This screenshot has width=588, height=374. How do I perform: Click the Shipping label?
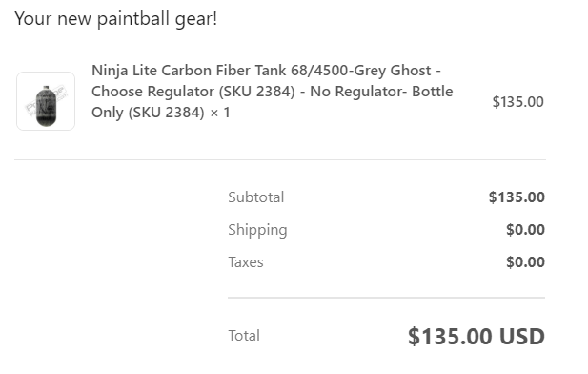[x=257, y=230]
